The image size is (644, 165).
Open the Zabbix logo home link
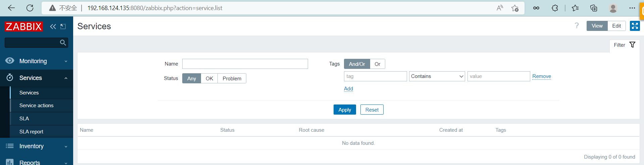click(x=23, y=27)
